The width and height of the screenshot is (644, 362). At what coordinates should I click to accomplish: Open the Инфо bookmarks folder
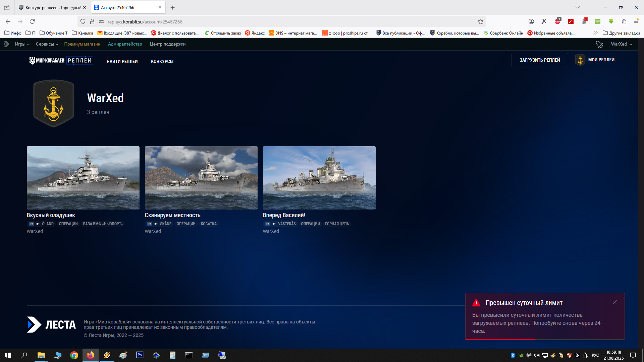pos(13,33)
